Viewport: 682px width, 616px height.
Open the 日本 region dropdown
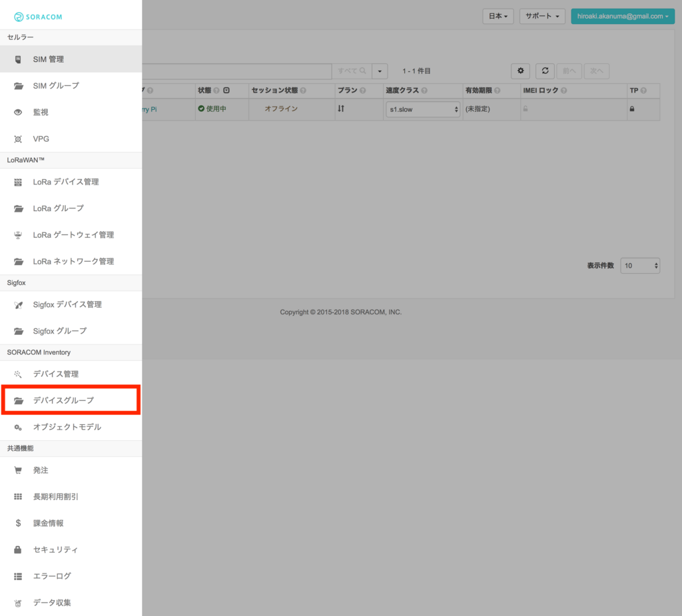[498, 17]
